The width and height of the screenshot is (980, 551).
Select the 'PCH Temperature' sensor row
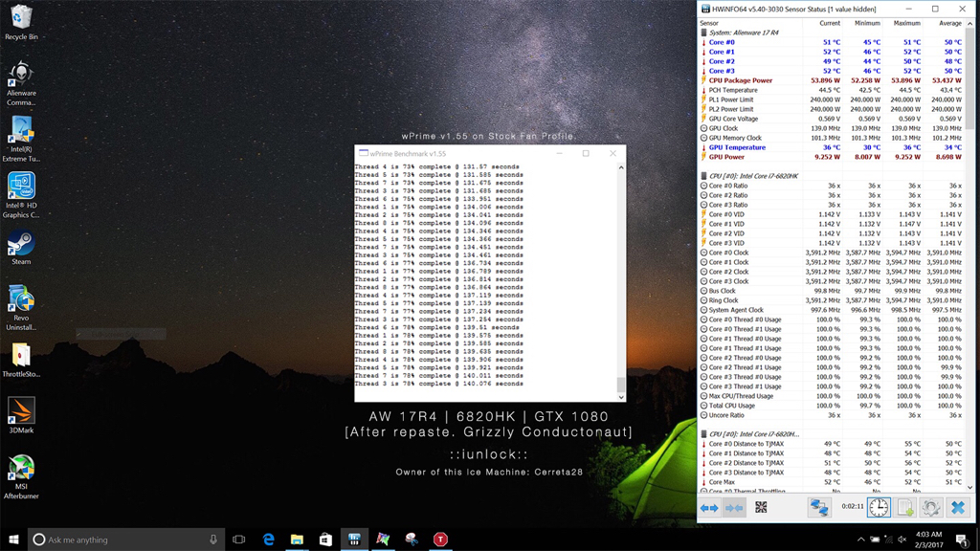point(832,90)
